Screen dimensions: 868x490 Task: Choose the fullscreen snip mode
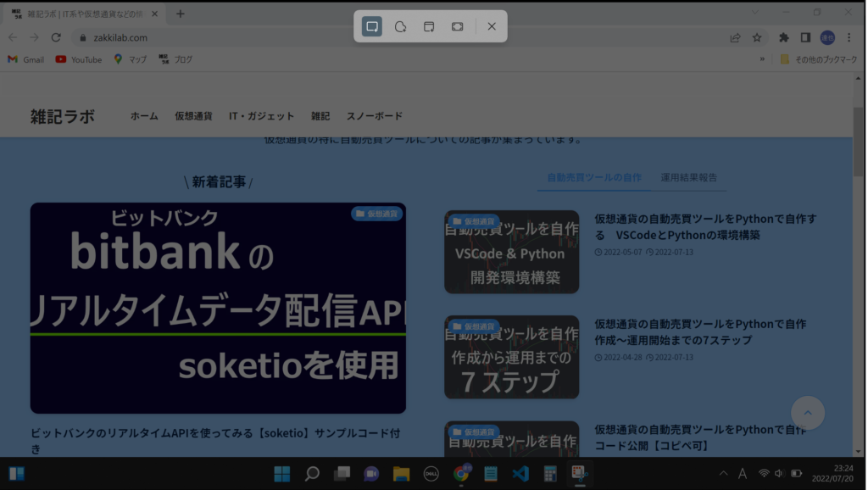click(x=457, y=26)
